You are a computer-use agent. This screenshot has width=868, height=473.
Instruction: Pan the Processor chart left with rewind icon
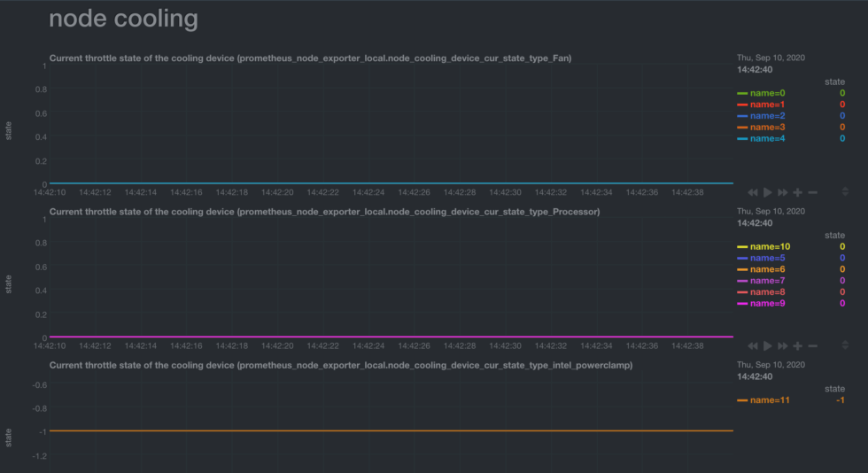point(752,345)
